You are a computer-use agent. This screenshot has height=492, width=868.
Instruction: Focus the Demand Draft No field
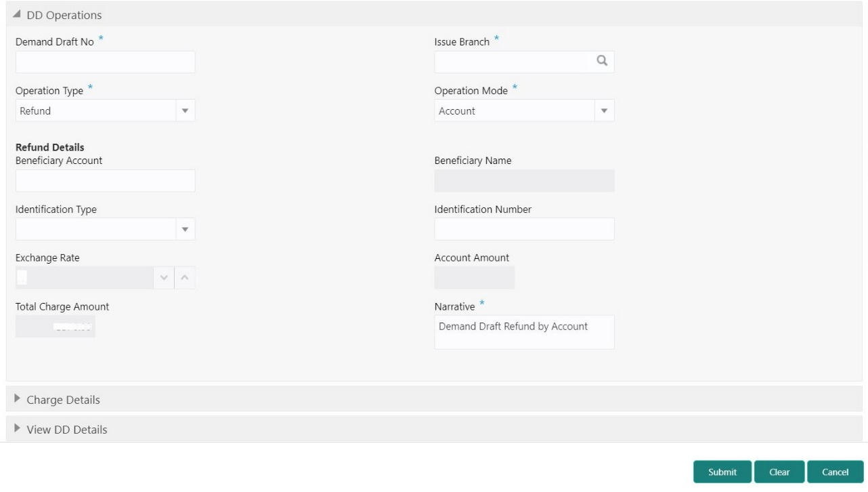click(x=105, y=62)
